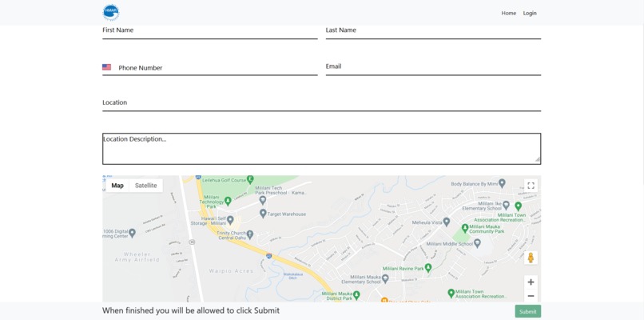Click the Leilehua Golf Course marker
Screen dimensions: 644x320
[250, 180]
